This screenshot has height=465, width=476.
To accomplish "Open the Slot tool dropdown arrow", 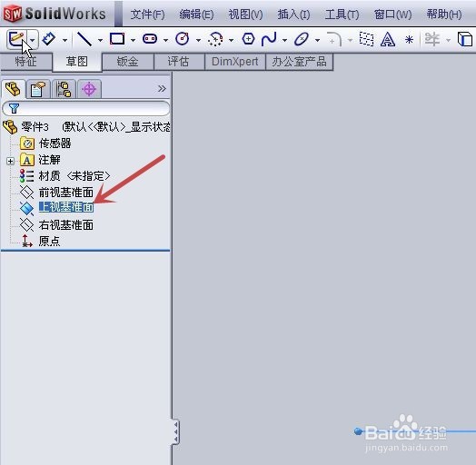I will pos(165,40).
